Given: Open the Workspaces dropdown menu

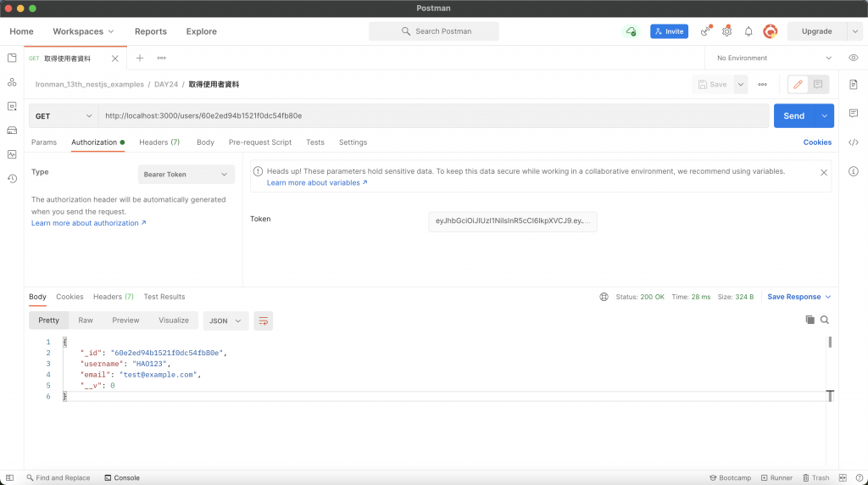Looking at the screenshot, I should (x=83, y=31).
